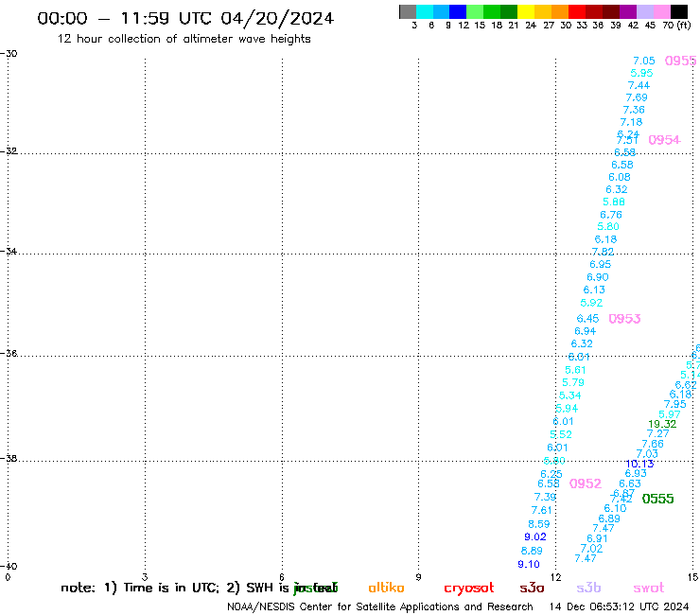
Task: Select the wave height value 5.34
Action: [x=570, y=395]
